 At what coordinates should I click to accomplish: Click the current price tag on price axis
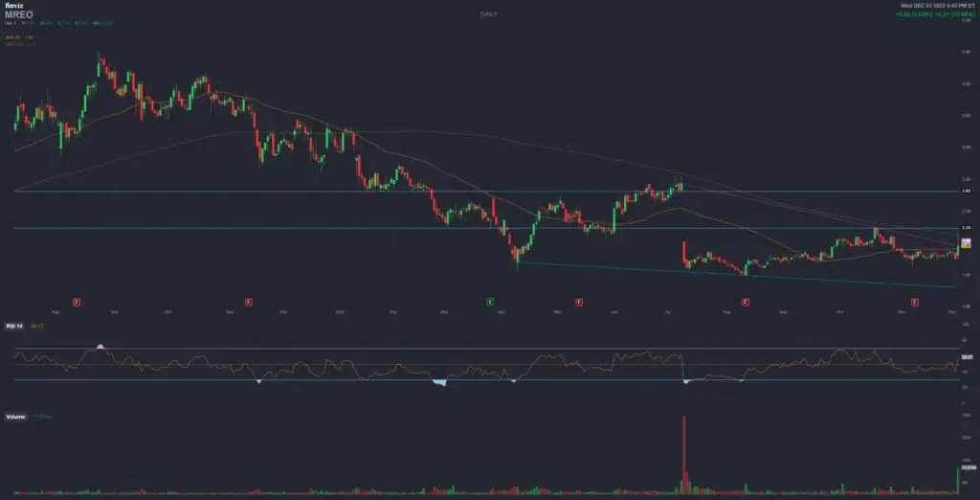(966, 243)
